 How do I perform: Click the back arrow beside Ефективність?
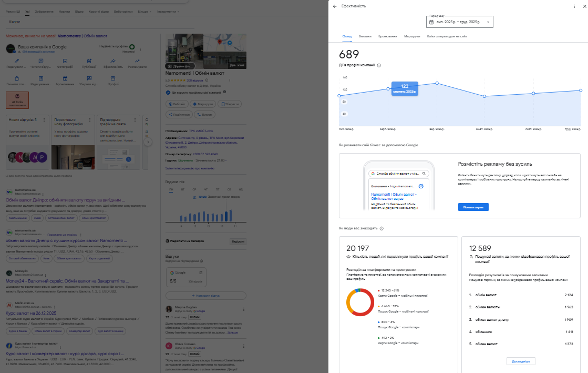click(335, 6)
